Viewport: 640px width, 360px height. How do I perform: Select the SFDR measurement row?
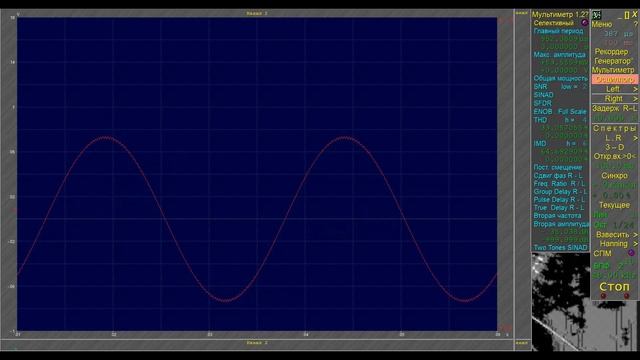(x=542, y=103)
